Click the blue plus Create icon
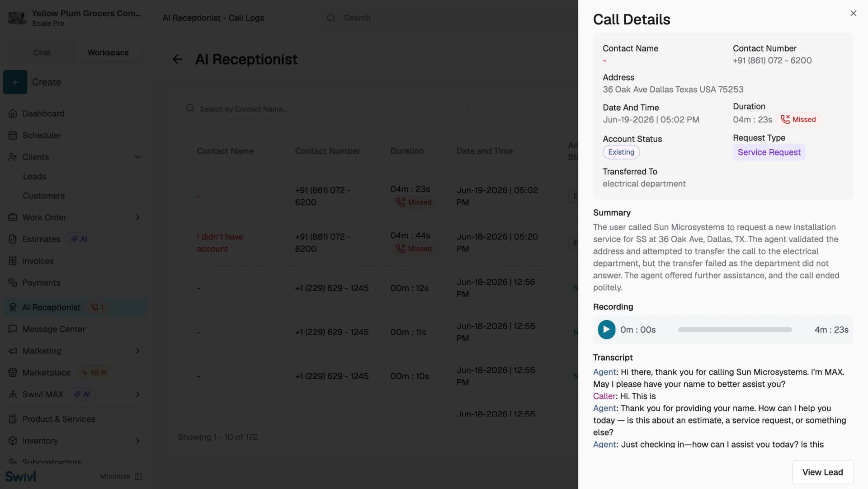This screenshot has width=868, height=489. 15,82
